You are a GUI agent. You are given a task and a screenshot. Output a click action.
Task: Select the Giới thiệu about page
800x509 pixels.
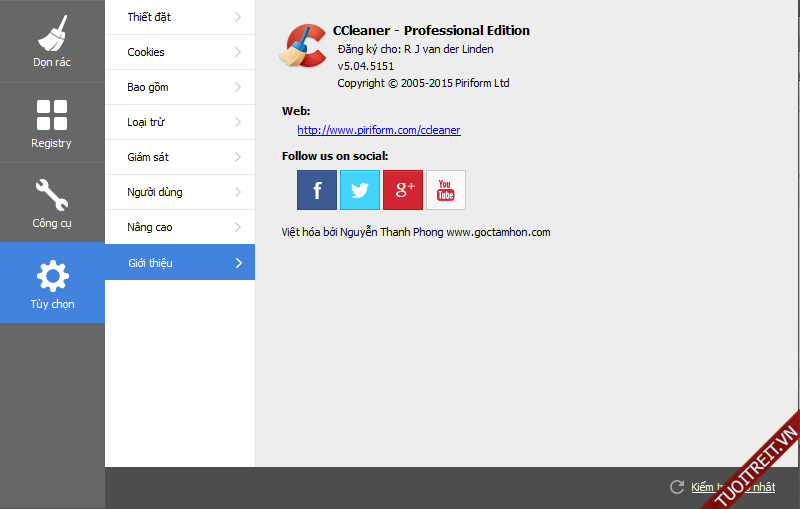pos(180,263)
